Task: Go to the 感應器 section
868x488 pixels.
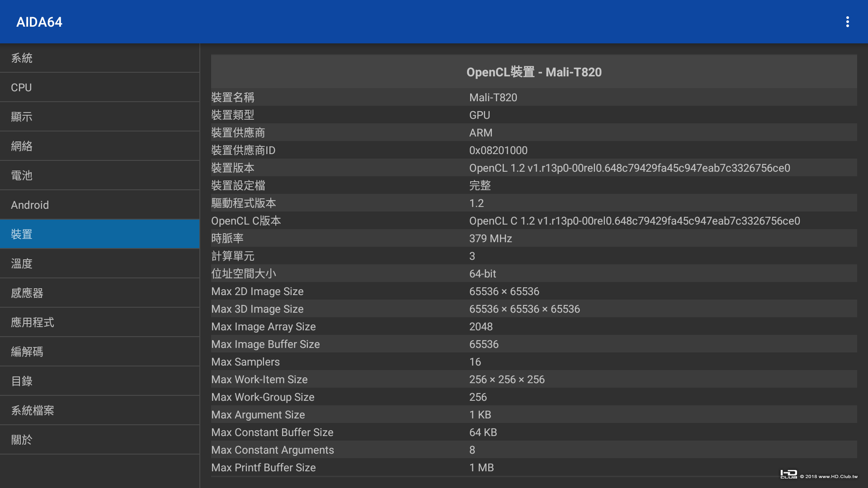Action: pyautogui.click(x=99, y=293)
